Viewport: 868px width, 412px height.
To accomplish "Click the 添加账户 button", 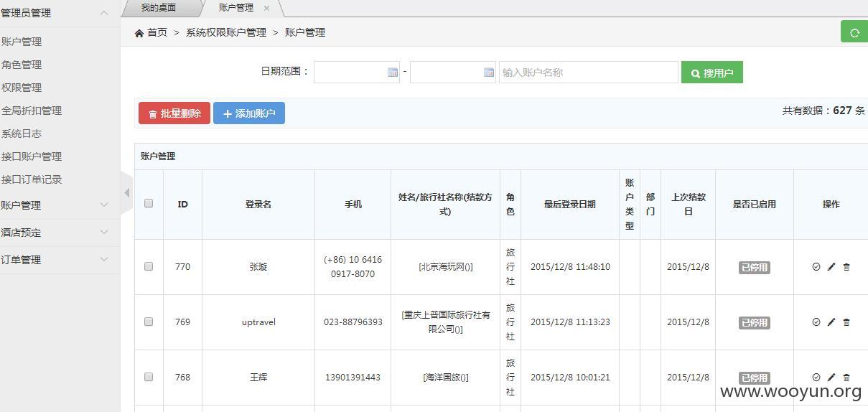I will point(249,113).
